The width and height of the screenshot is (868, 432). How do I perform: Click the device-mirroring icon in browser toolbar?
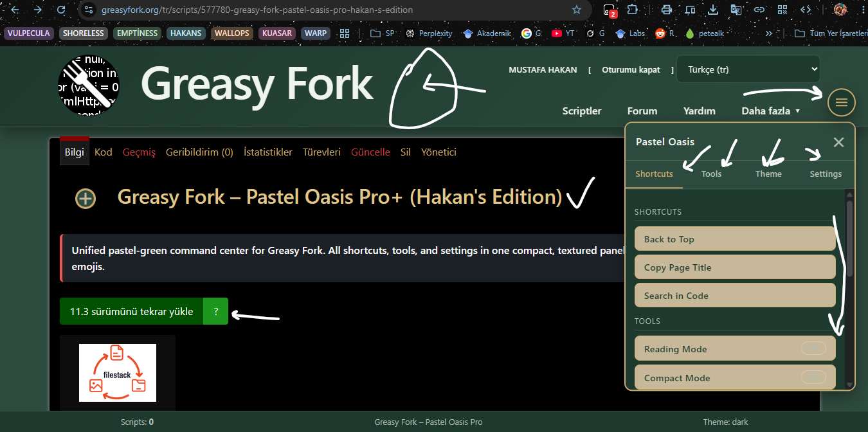click(690, 10)
